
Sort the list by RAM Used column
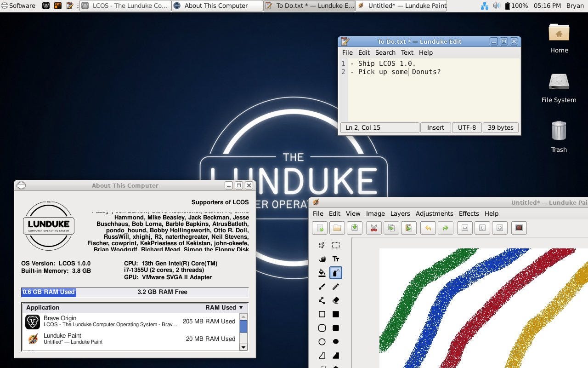pos(224,307)
